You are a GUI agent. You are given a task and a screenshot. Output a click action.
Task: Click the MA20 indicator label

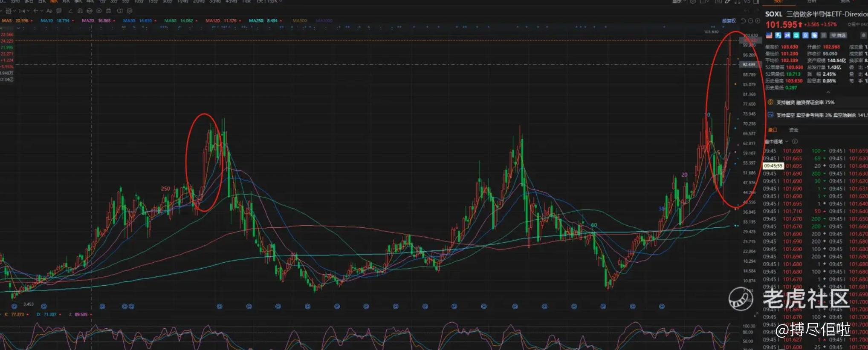coord(88,20)
